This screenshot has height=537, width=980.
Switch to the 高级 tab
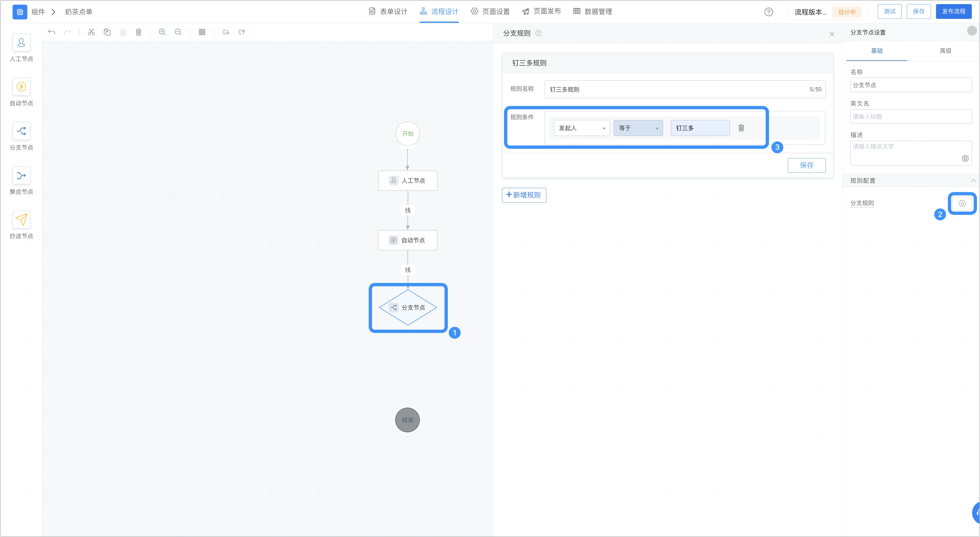tap(945, 51)
